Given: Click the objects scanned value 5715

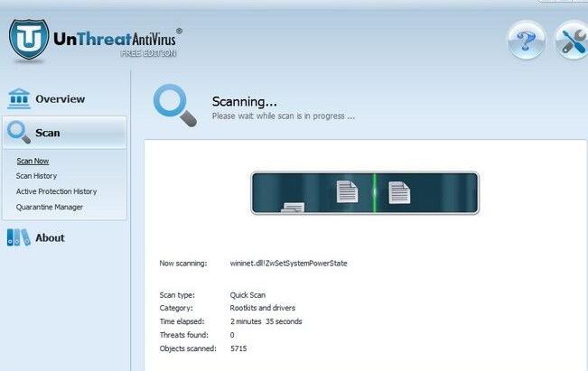Looking at the screenshot, I should tap(238, 348).
